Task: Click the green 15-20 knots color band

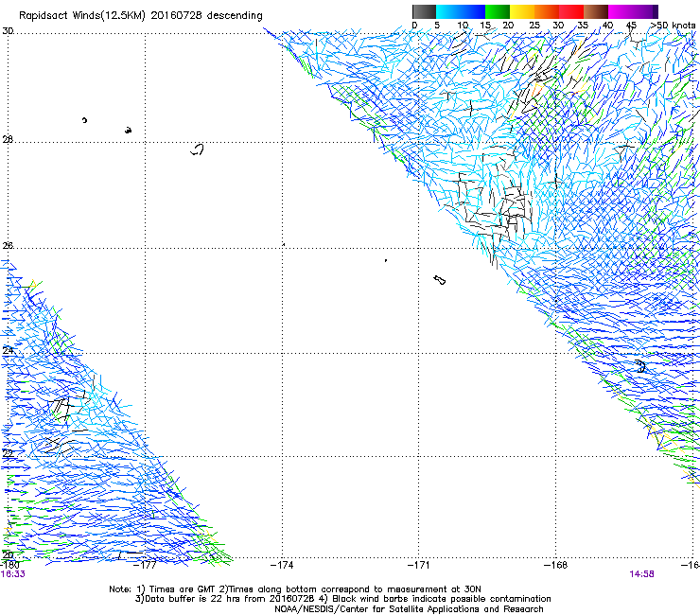Action: coord(498,11)
